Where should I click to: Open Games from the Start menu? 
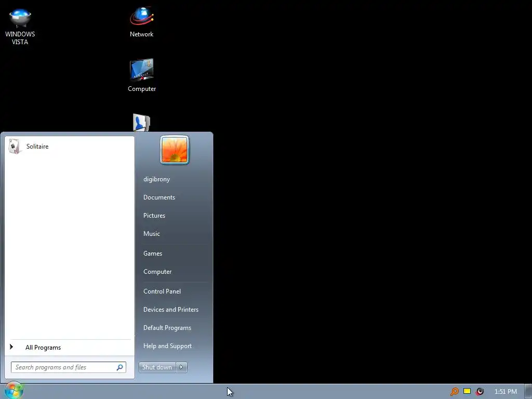click(153, 254)
